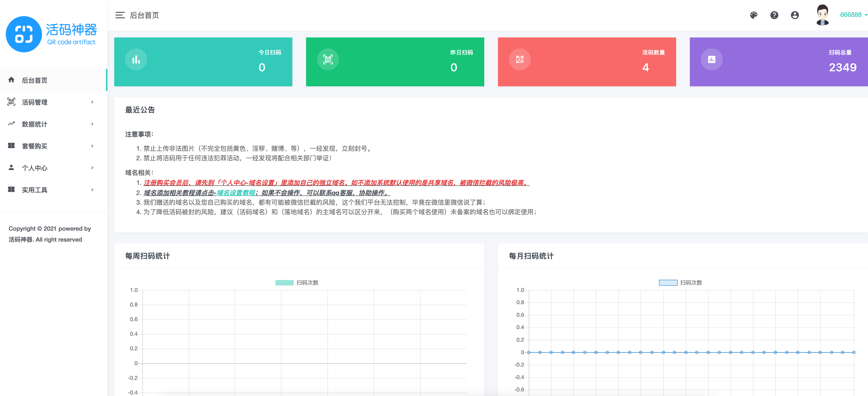Click the home icon beside 后台首页
The width and height of the screenshot is (868, 396).
click(x=11, y=80)
